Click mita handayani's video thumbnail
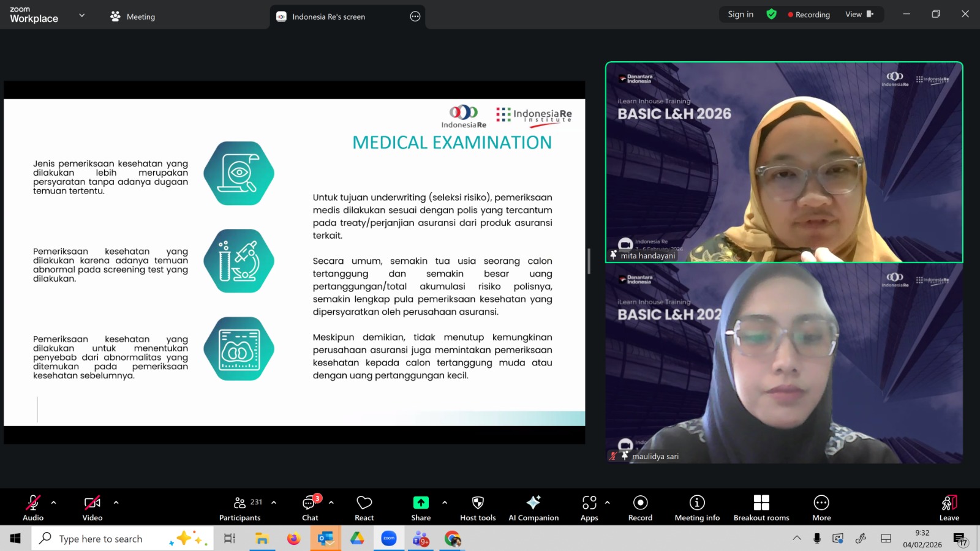 point(784,162)
